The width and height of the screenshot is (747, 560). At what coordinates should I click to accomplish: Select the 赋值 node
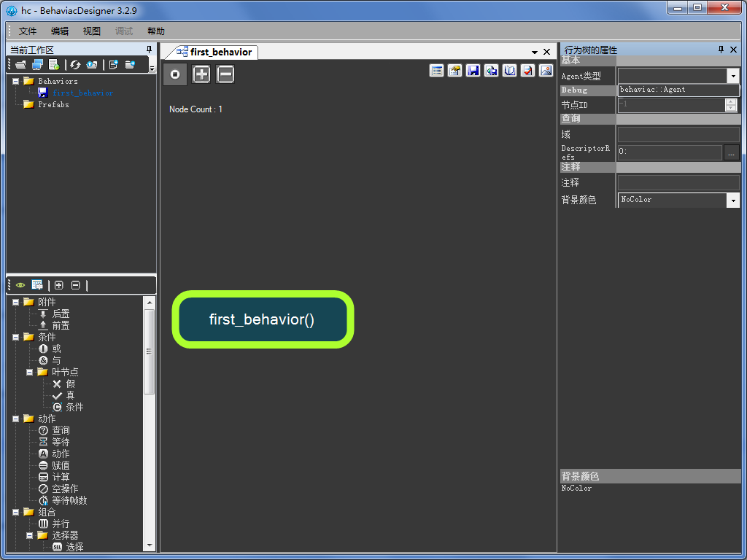pyautogui.click(x=61, y=465)
